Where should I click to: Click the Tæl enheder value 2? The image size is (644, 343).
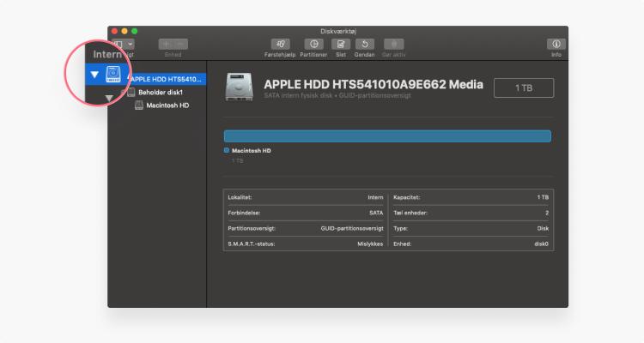click(x=547, y=213)
